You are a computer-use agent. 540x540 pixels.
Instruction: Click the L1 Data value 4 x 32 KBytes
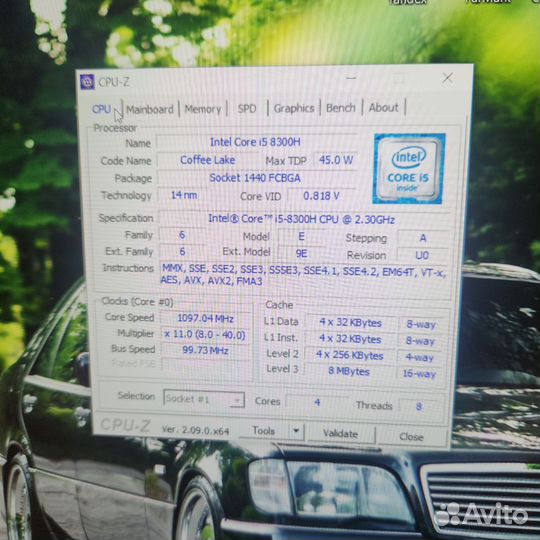351,323
